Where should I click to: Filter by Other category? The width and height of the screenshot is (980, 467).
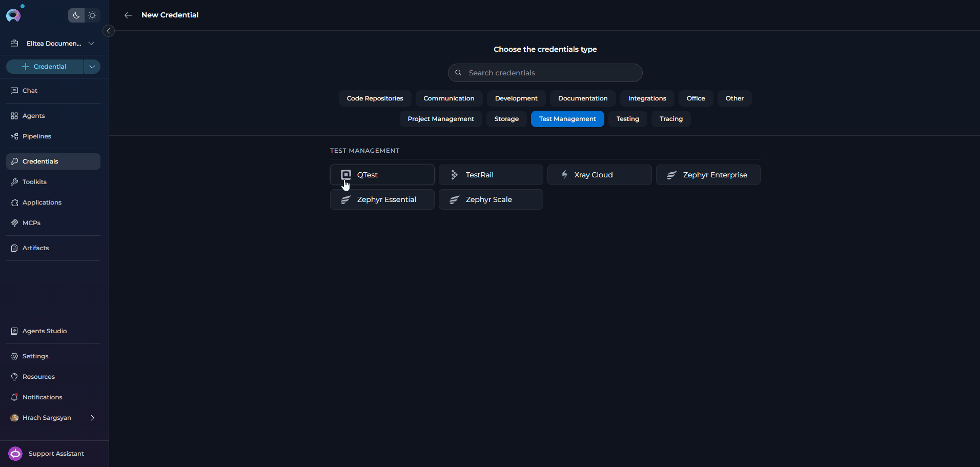pos(734,98)
